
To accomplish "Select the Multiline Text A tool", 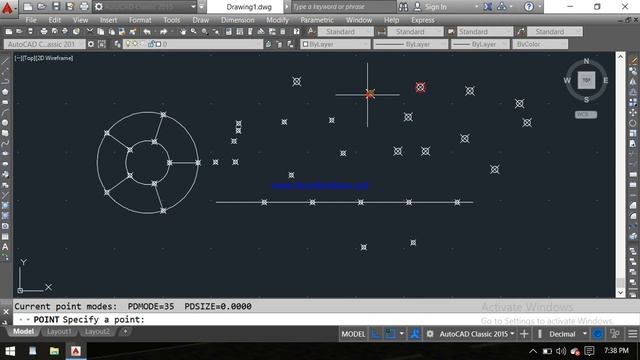I will click(x=5, y=247).
